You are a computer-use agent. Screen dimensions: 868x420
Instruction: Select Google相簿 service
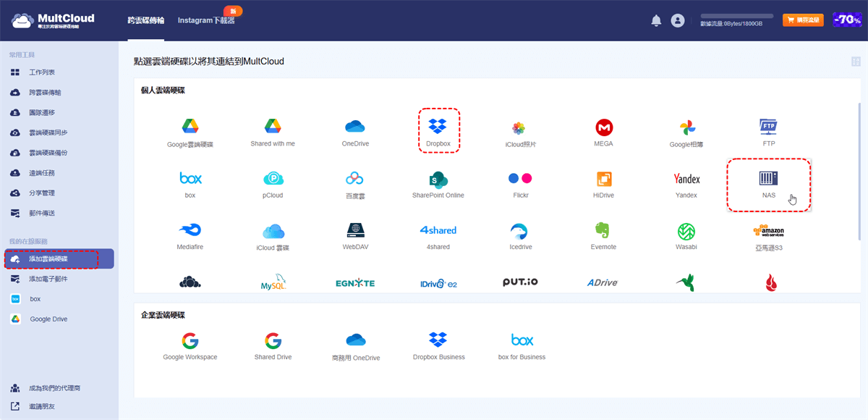686,128
